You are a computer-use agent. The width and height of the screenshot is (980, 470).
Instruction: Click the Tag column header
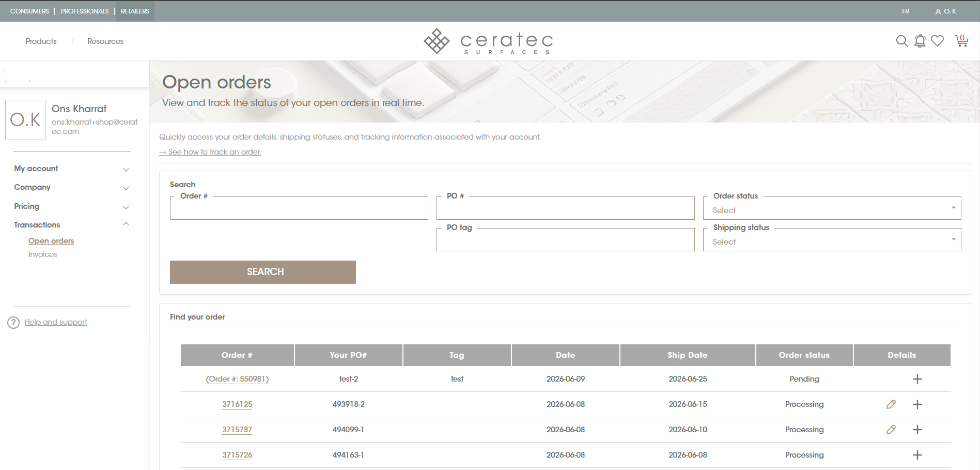[457, 355]
